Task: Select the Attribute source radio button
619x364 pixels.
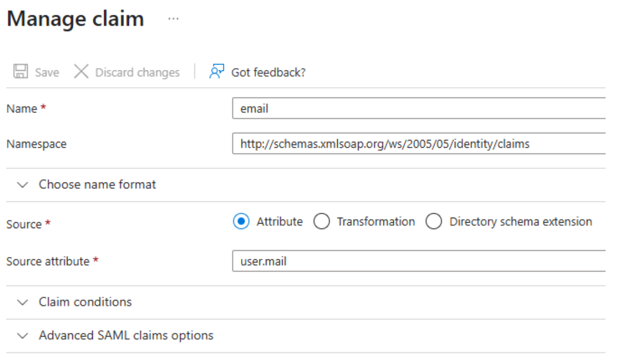Action: [x=241, y=222]
